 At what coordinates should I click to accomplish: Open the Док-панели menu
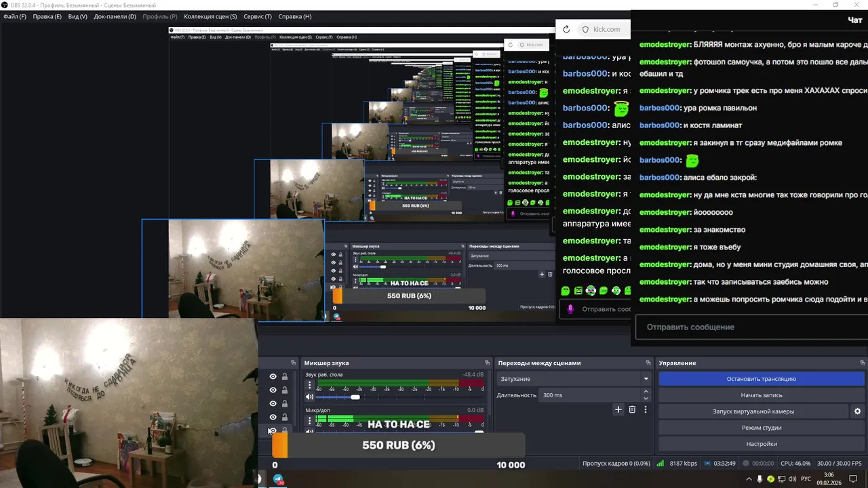115,16
